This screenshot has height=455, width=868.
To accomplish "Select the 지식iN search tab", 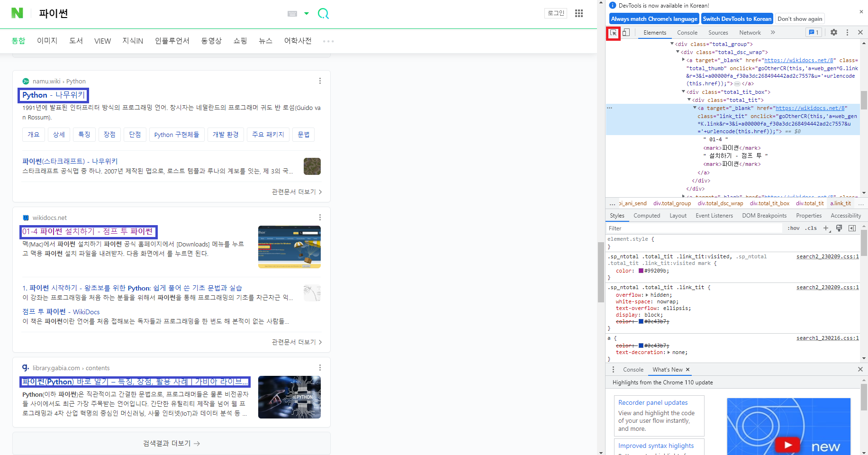I will coord(133,41).
